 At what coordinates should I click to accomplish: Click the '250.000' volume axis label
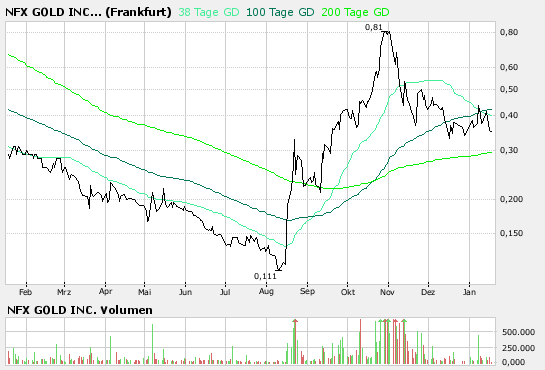518,348
